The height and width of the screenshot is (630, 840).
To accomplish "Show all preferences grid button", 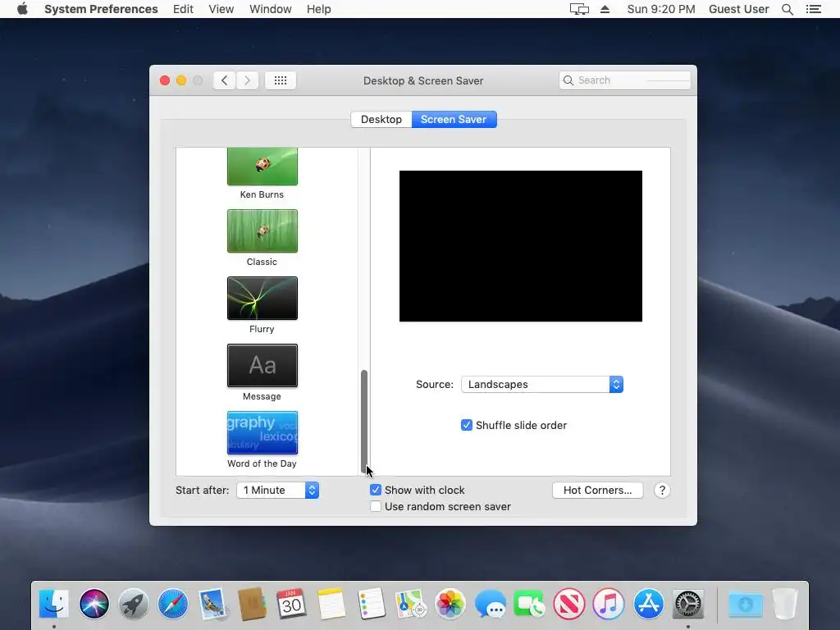I will click(x=281, y=80).
